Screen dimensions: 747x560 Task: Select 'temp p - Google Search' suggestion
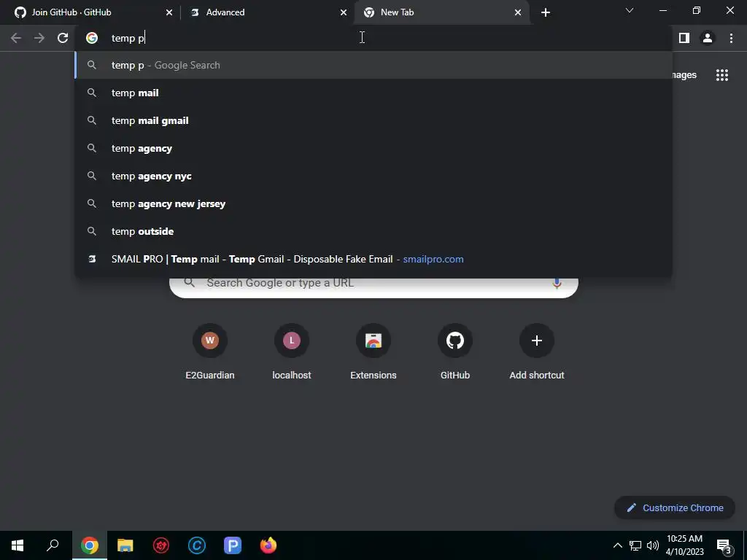click(373, 65)
